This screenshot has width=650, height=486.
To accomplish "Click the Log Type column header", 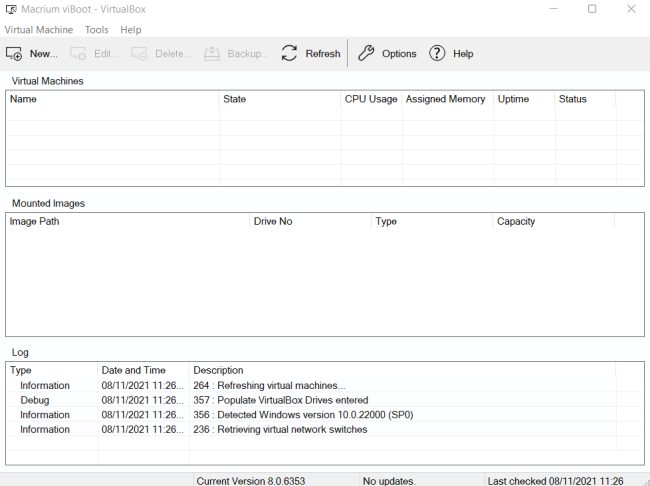I will (x=52, y=370).
